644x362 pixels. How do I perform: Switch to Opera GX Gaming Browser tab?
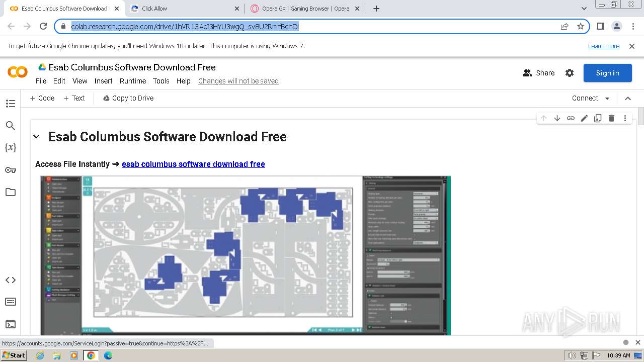[x=305, y=9]
